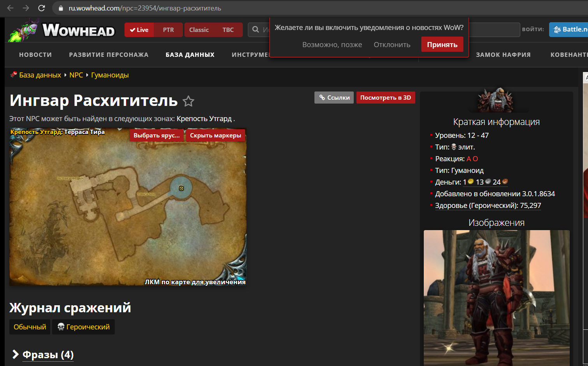Click the gold coin icon in Деньги

click(470, 181)
